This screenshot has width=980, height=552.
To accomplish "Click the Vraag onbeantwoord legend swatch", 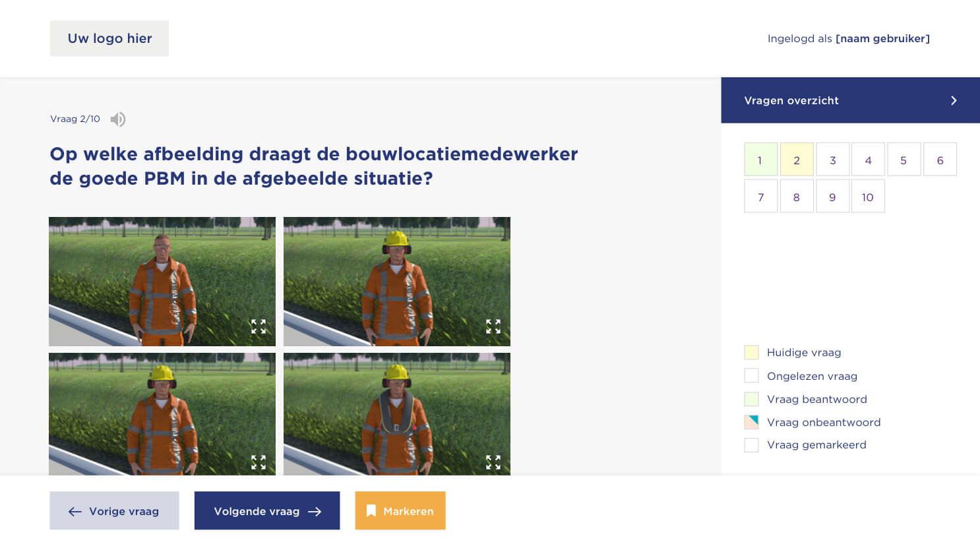I will click(x=751, y=422).
